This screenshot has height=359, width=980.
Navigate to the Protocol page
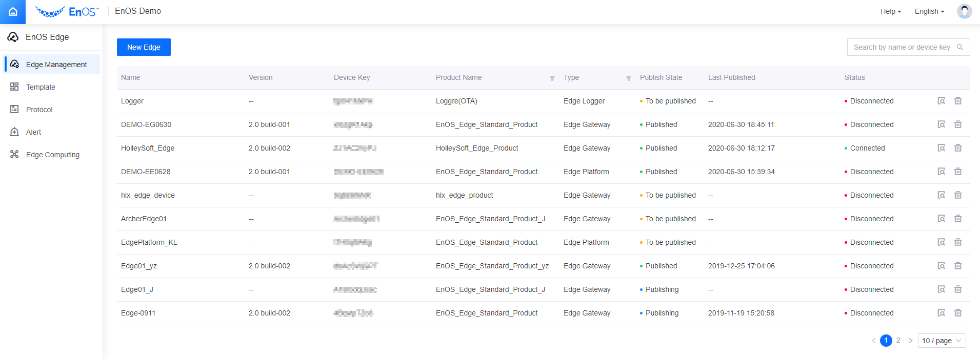pyautogui.click(x=39, y=110)
